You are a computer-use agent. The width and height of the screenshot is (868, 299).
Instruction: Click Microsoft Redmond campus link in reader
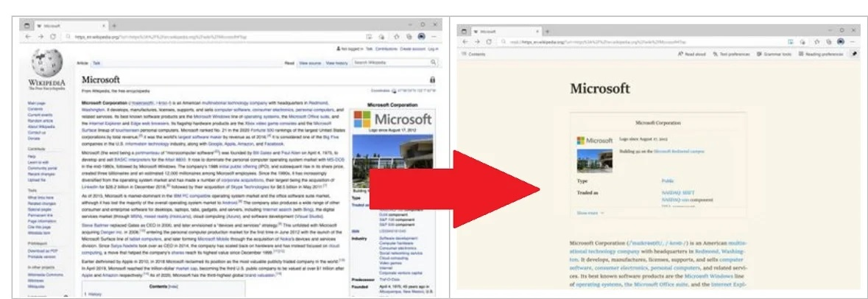click(680, 151)
